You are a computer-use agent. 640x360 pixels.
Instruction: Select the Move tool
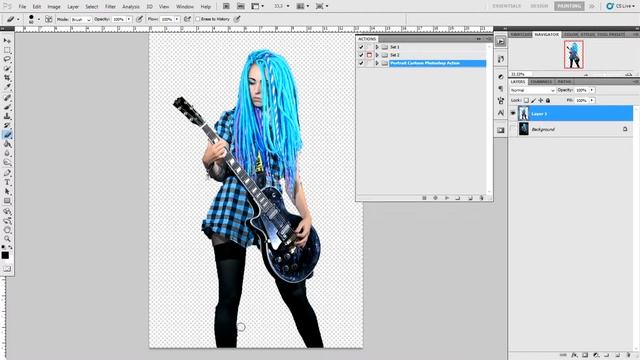click(x=7, y=41)
